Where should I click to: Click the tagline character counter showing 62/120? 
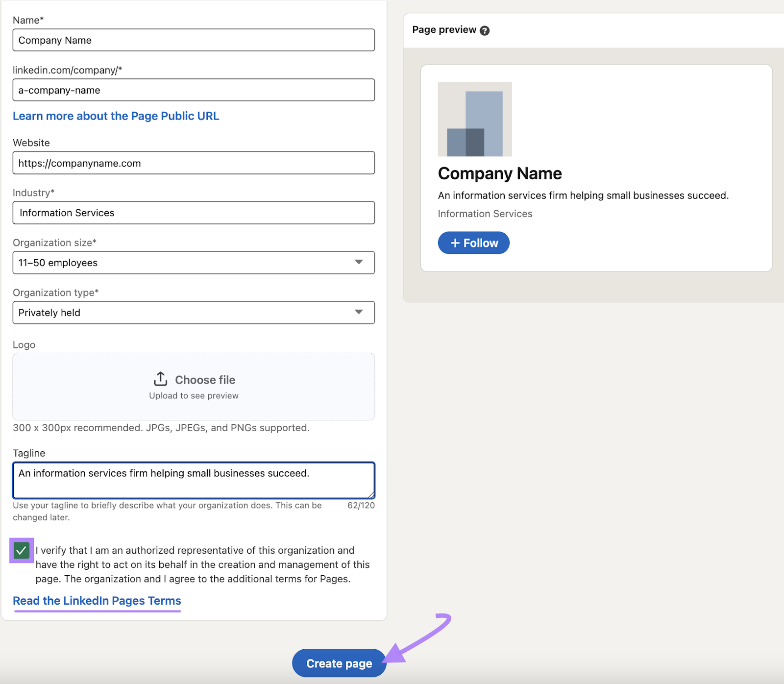[x=361, y=505]
